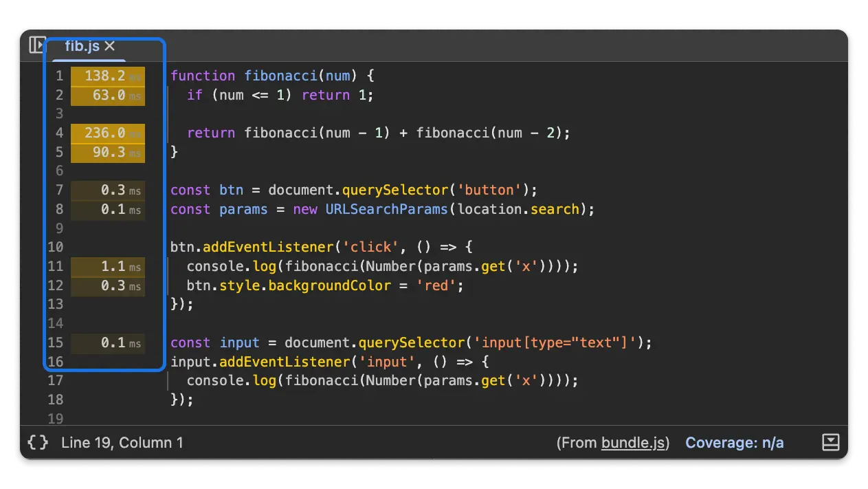Close the fib.js tab

(x=110, y=46)
